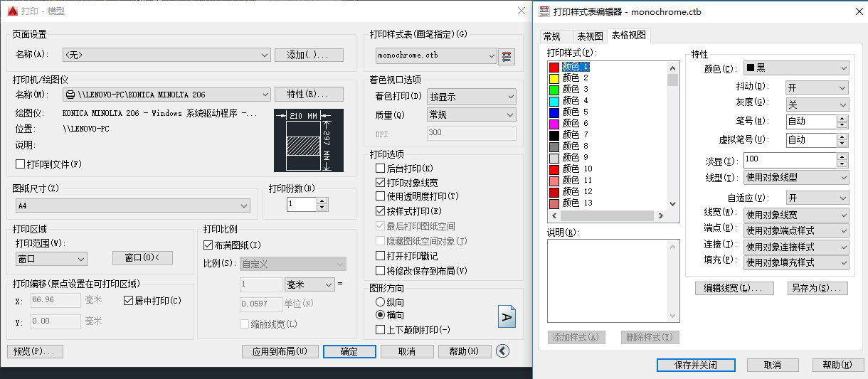Click the title bar icon of 打印样式表编辑器 window
Viewport: 868px width, 379px height.
[x=544, y=11]
